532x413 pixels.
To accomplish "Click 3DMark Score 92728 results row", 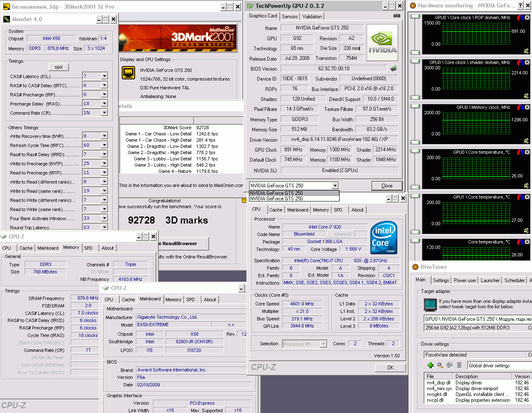I will click(181, 128).
